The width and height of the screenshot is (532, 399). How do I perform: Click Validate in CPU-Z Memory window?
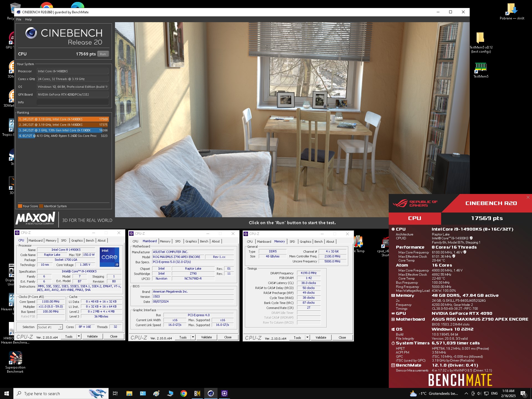pyautogui.click(x=321, y=337)
